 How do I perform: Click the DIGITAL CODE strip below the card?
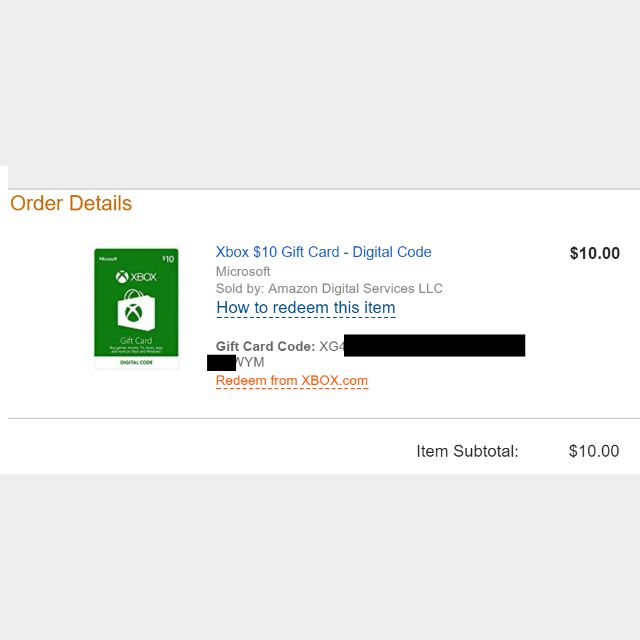[x=136, y=362]
